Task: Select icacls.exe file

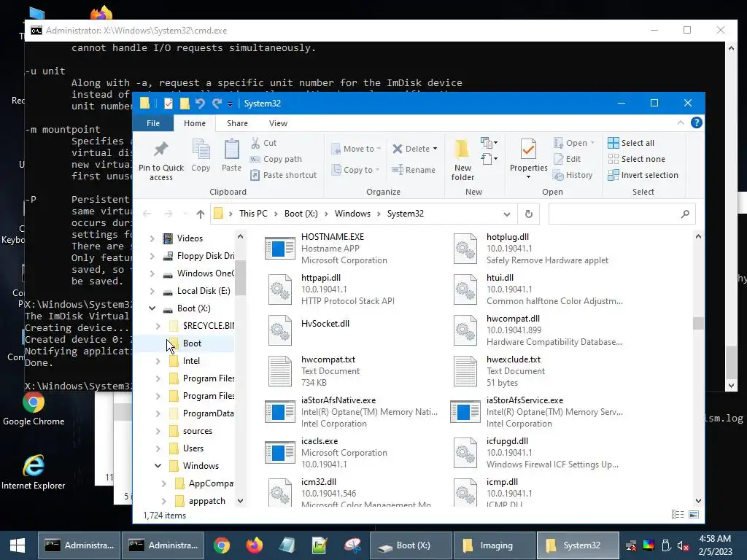Action: click(352, 452)
